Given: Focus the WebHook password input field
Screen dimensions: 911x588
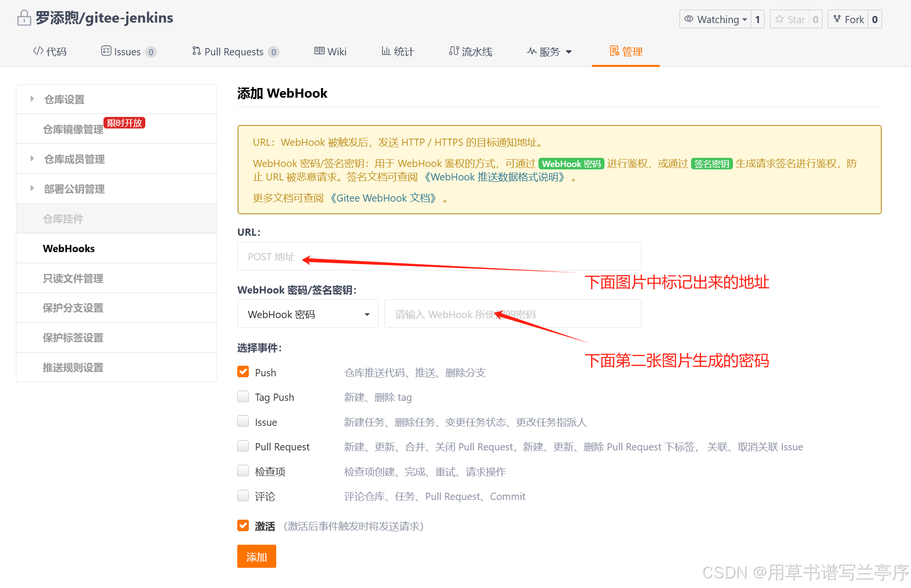Looking at the screenshot, I should [x=513, y=314].
